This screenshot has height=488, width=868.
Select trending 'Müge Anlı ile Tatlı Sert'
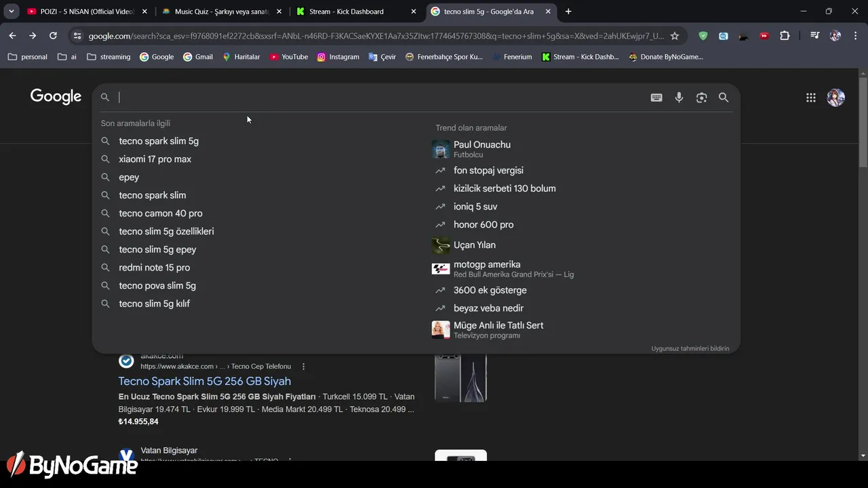tap(498, 325)
